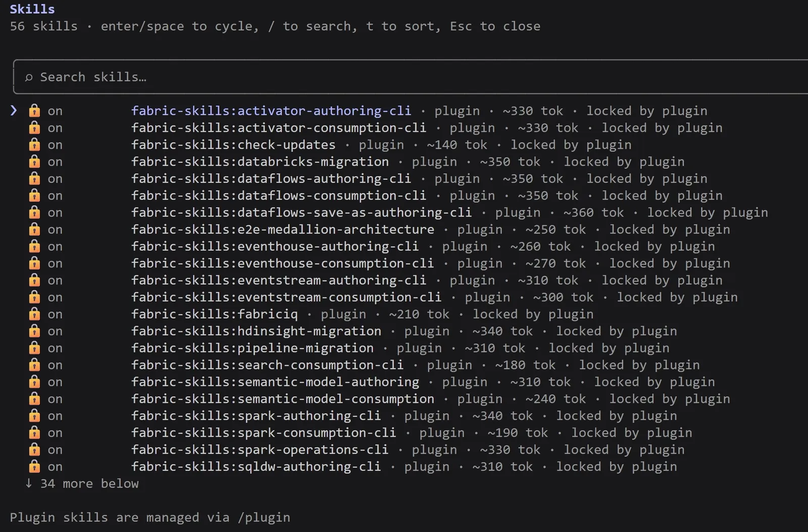
Task: Toggle the 'on' state of fabriciq
Action: click(55, 315)
